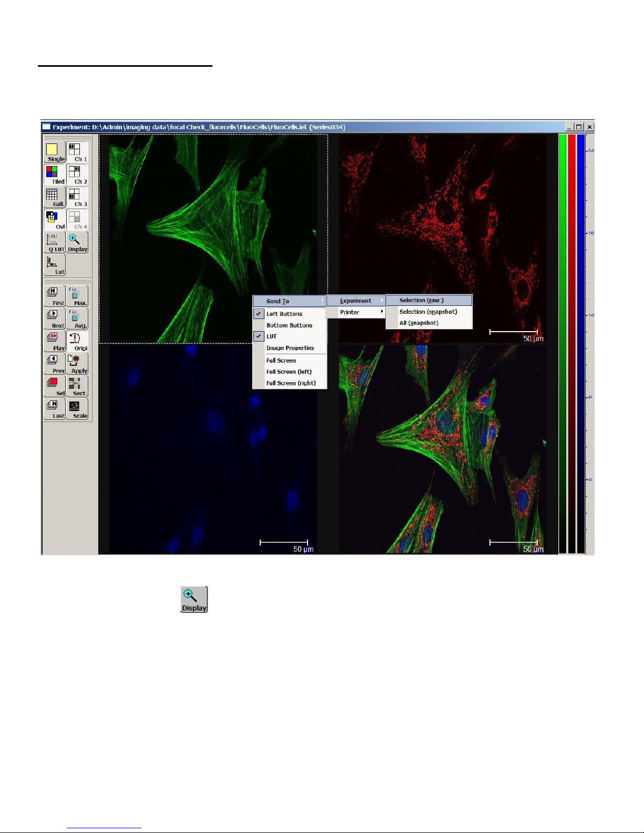
Task: Choose Selection (snapshot) option
Action: click(429, 312)
